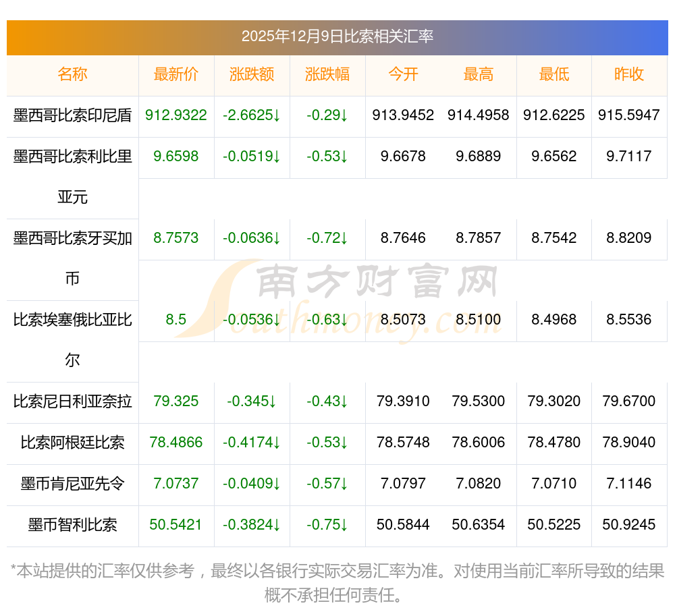
Task: Open the 墨西哥比索印尼盾 row name
Action: pos(72,115)
